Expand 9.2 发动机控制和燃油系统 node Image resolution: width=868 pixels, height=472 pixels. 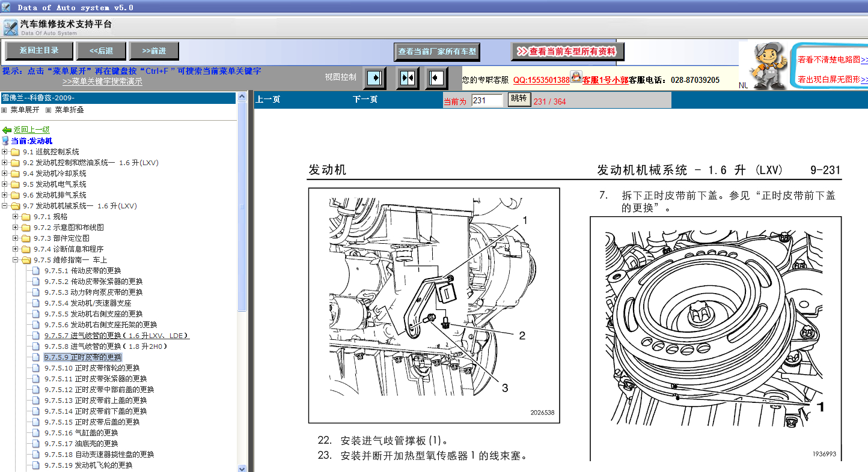tap(5, 163)
